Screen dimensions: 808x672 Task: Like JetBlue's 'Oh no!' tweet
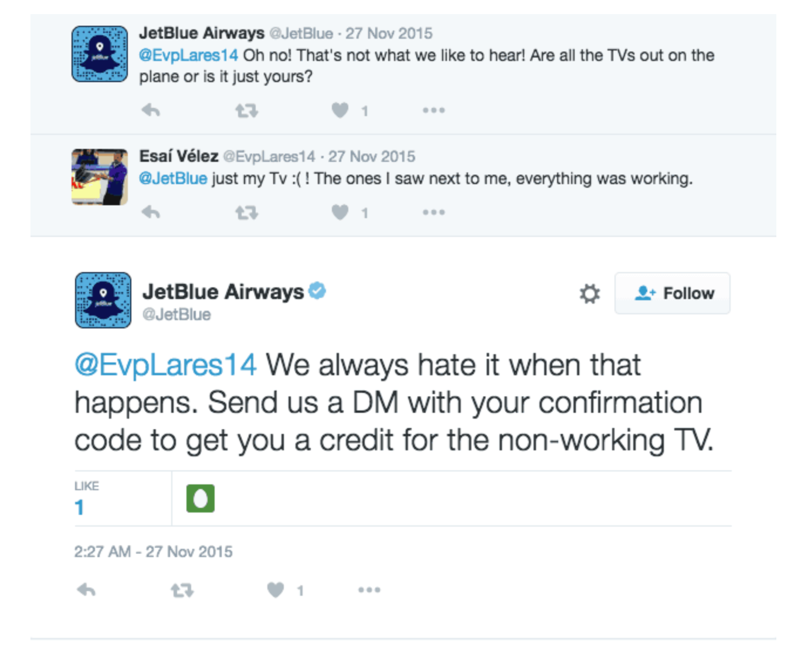[x=340, y=110]
